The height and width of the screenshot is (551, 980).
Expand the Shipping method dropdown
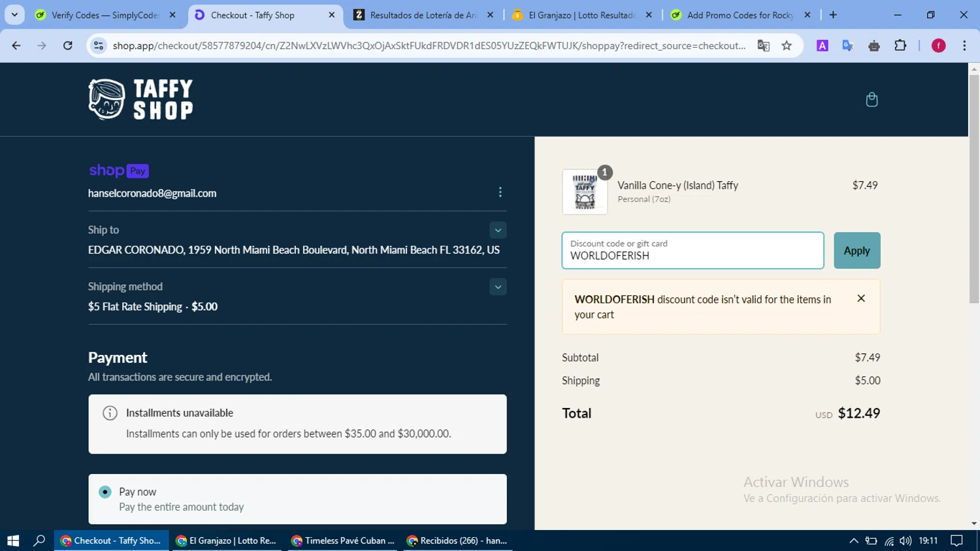point(498,287)
